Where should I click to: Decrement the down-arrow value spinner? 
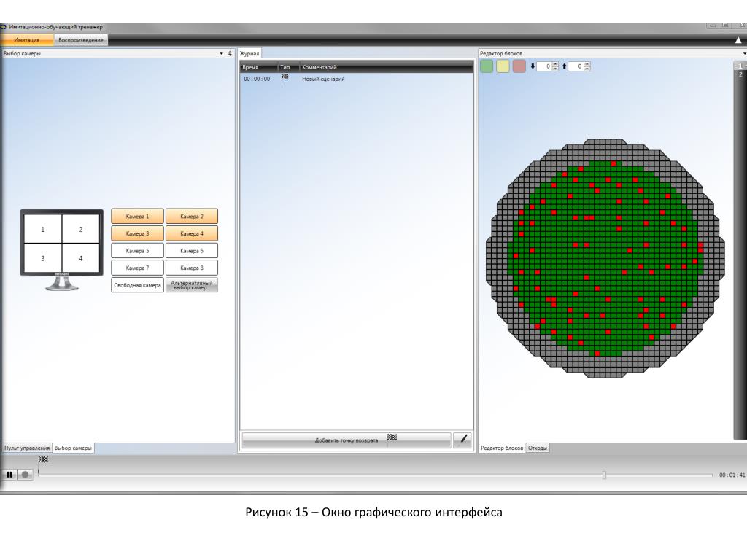[555, 69]
